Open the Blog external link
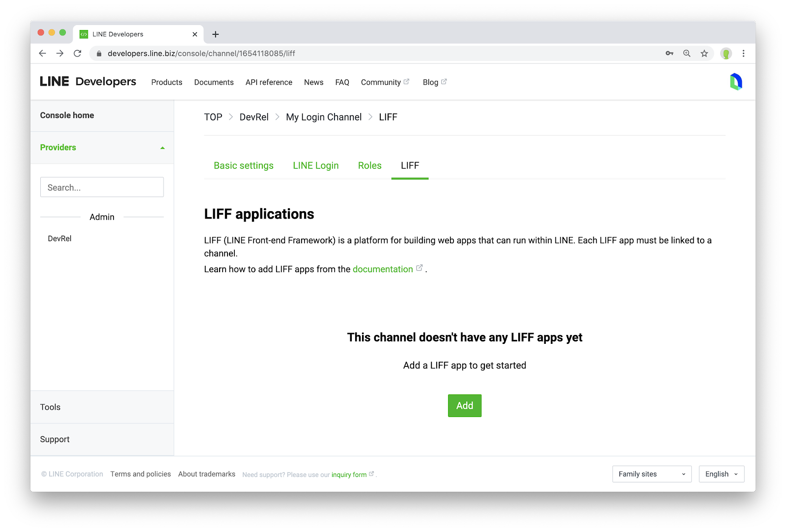 pyautogui.click(x=435, y=83)
